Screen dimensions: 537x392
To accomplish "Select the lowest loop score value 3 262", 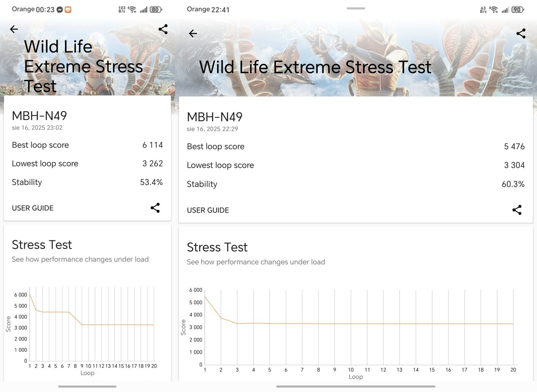I will [x=152, y=163].
